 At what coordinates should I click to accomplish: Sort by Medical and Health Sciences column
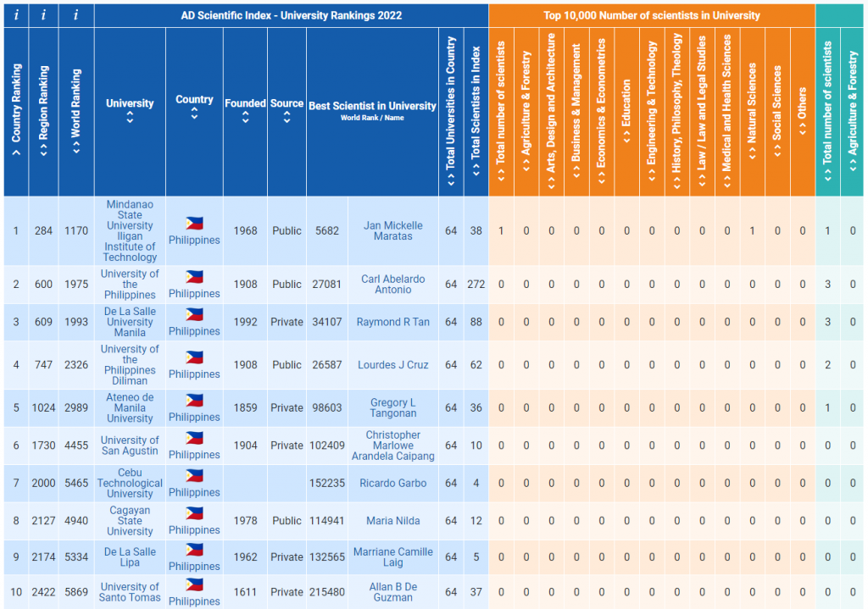coord(726,180)
